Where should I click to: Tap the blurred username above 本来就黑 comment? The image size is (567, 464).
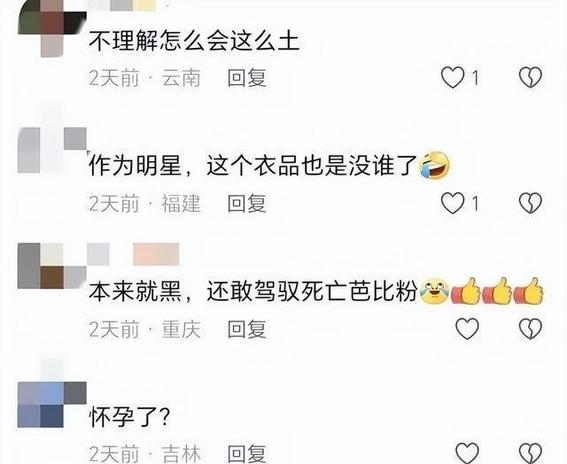pyautogui.click(x=133, y=254)
